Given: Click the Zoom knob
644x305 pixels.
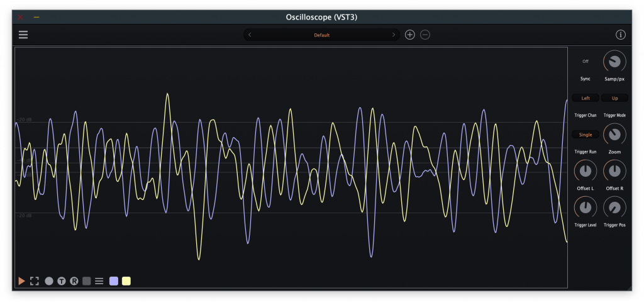Looking at the screenshot, I should (x=614, y=133).
